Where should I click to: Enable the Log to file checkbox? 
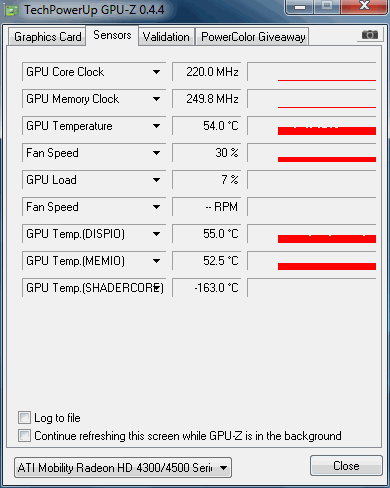coord(24,418)
